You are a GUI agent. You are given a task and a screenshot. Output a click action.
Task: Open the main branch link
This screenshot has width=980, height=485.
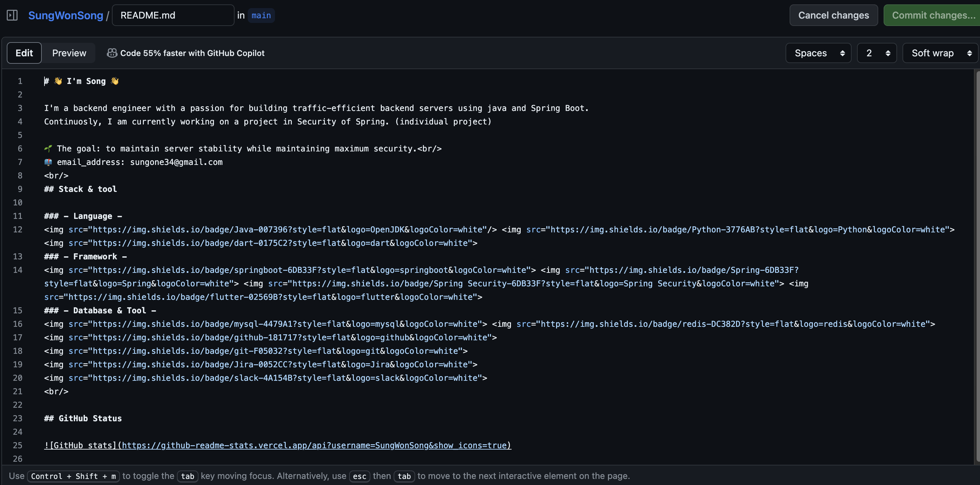click(x=261, y=15)
